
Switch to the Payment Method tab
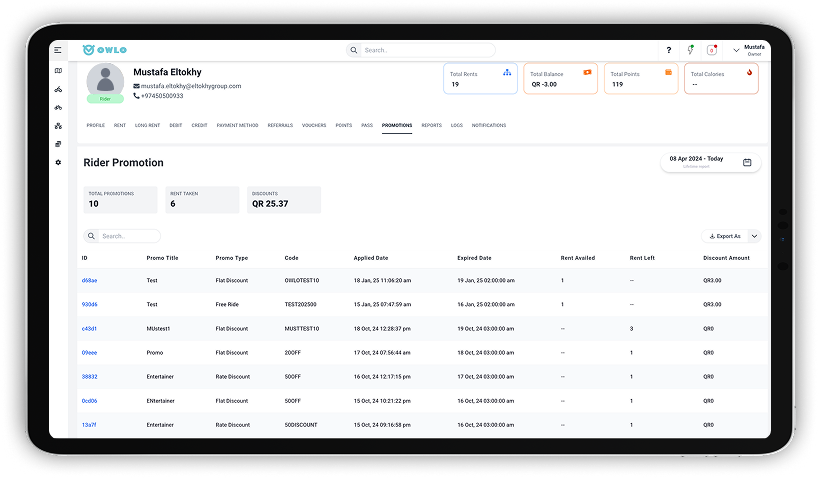point(237,125)
